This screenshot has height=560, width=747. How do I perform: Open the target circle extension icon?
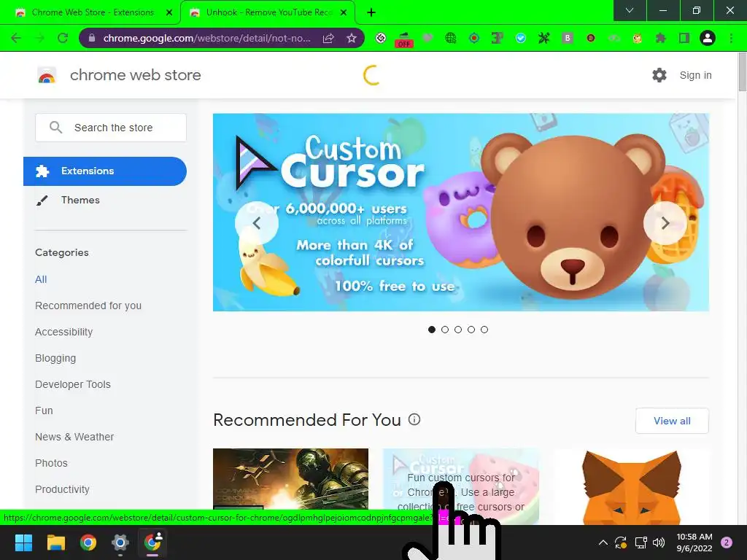pos(474,38)
